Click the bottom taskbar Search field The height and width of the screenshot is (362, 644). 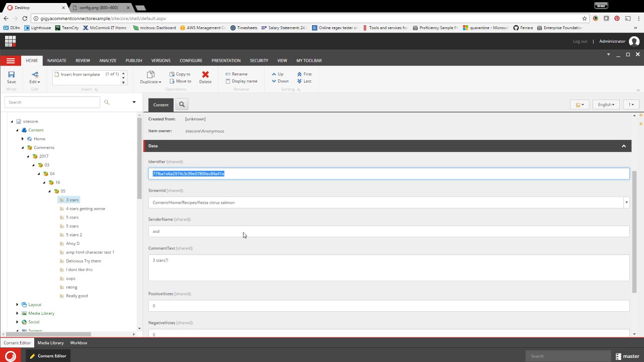click(x=568, y=356)
